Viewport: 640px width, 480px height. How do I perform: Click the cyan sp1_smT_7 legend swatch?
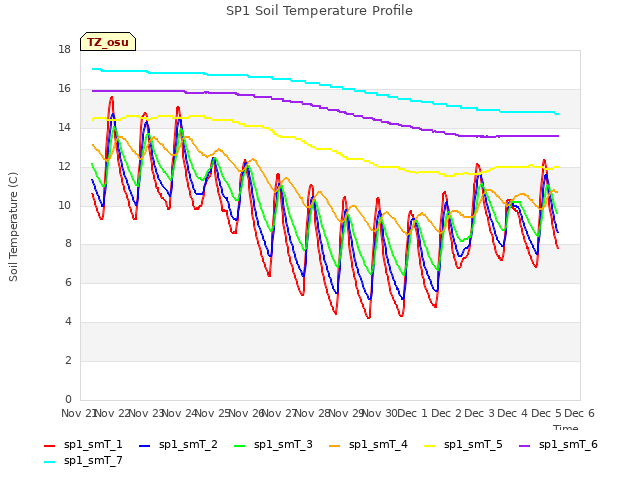[x=49, y=462]
